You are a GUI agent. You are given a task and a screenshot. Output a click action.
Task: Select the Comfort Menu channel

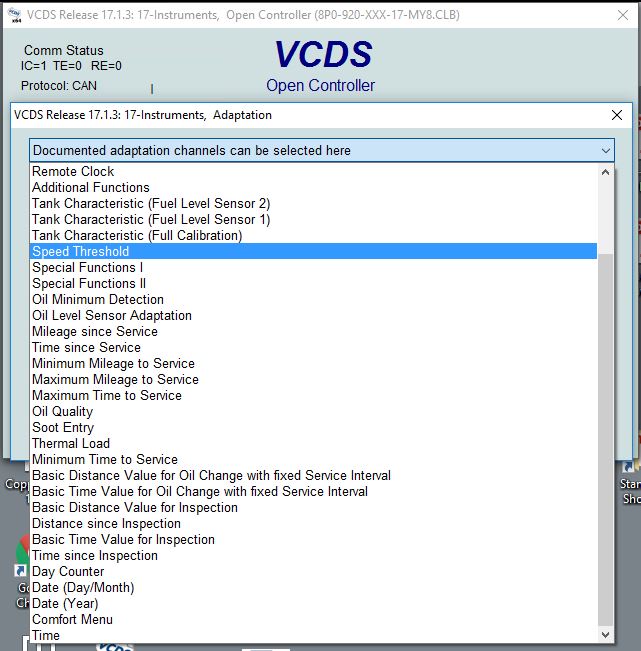[313, 619]
